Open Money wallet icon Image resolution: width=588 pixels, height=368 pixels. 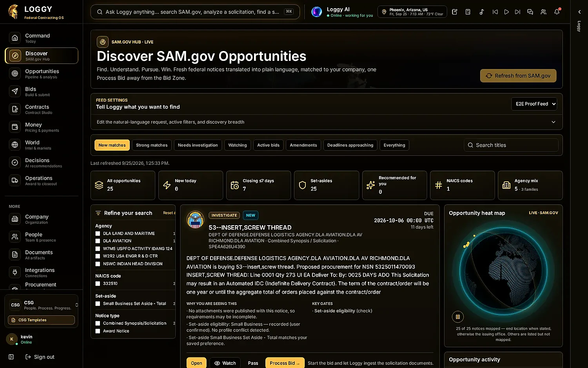[x=15, y=127]
